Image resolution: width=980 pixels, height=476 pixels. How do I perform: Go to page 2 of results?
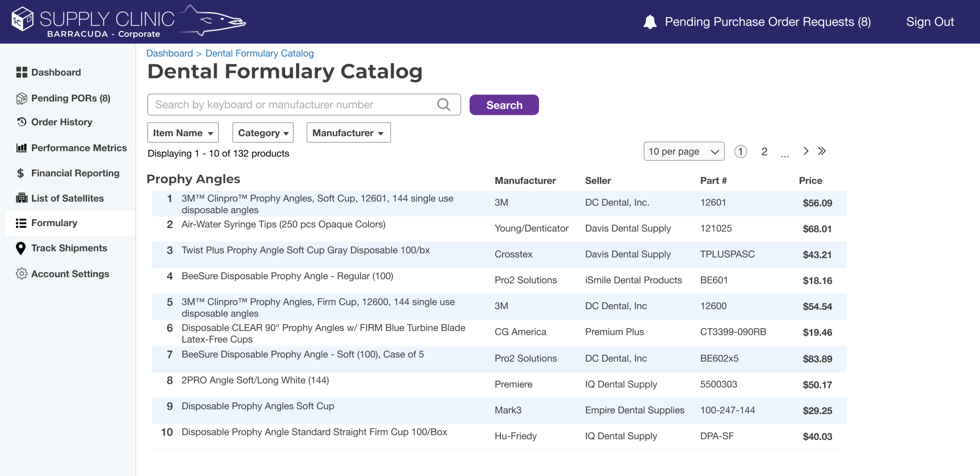pos(764,151)
